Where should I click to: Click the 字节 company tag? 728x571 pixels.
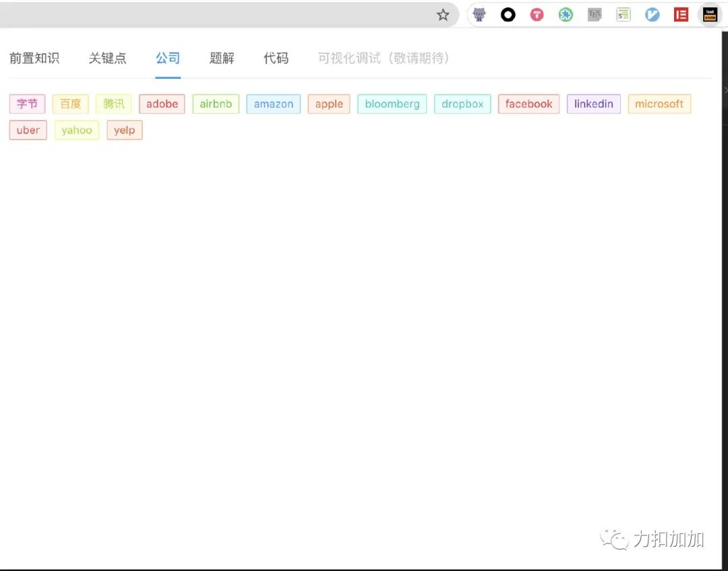click(28, 104)
